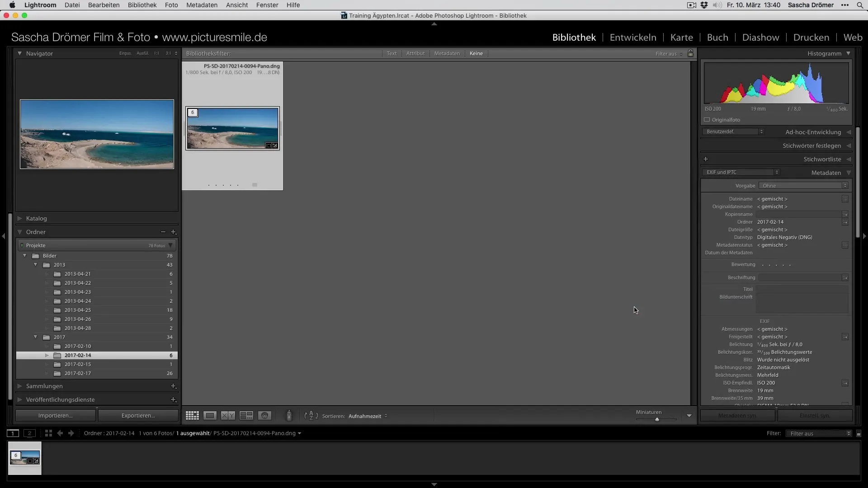The height and width of the screenshot is (488, 868).
Task: Toggle filter switch at filmstrip
Action: click(859, 433)
